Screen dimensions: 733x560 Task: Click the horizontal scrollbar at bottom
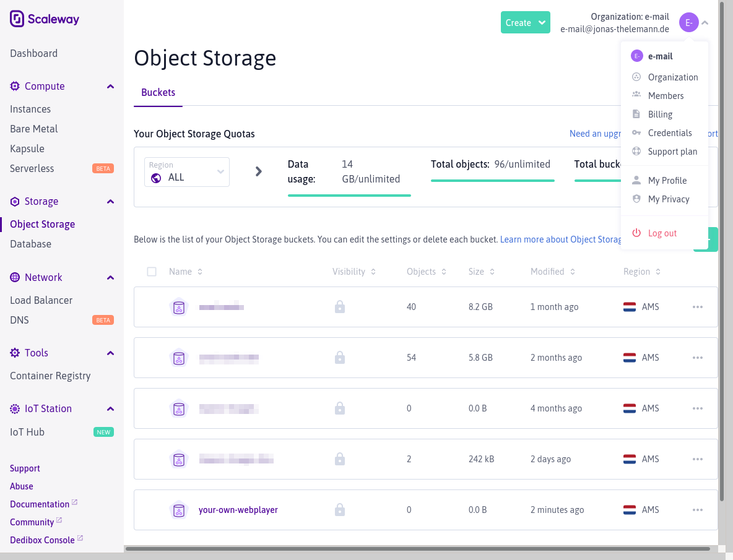pyautogui.click(x=418, y=549)
